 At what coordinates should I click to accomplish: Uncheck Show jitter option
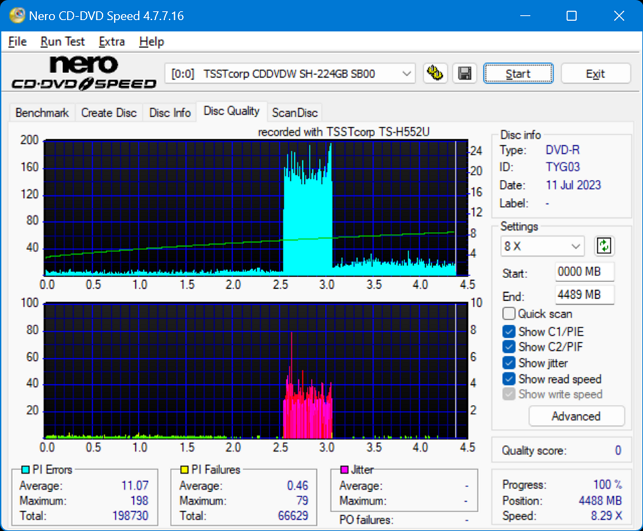coord(508,363)
